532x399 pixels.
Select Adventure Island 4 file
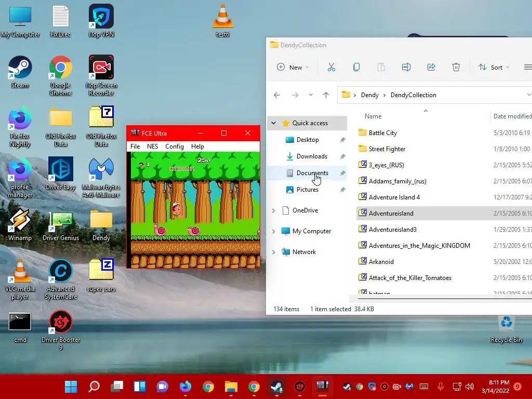pos(394,197)
